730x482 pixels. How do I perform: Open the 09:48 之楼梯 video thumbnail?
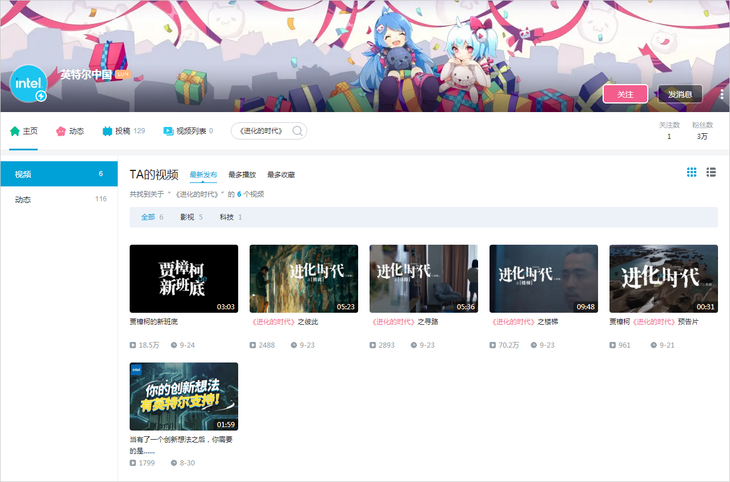(544, 278)
